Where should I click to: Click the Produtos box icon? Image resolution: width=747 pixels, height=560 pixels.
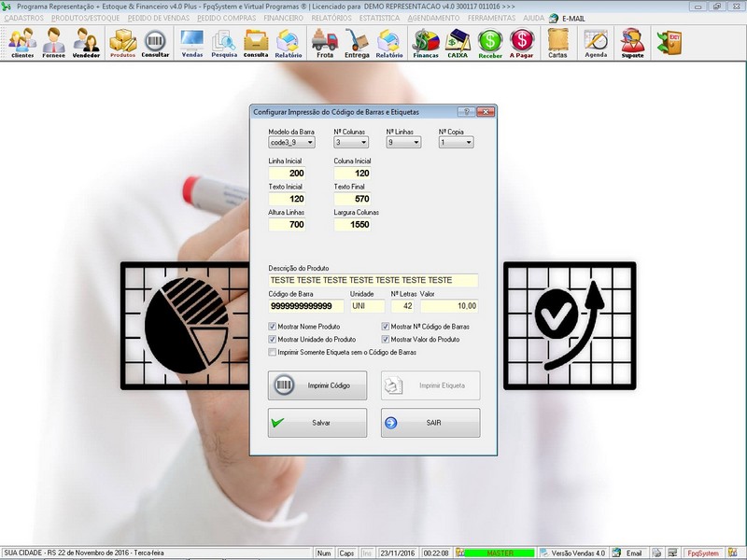[x=122, y=42]
